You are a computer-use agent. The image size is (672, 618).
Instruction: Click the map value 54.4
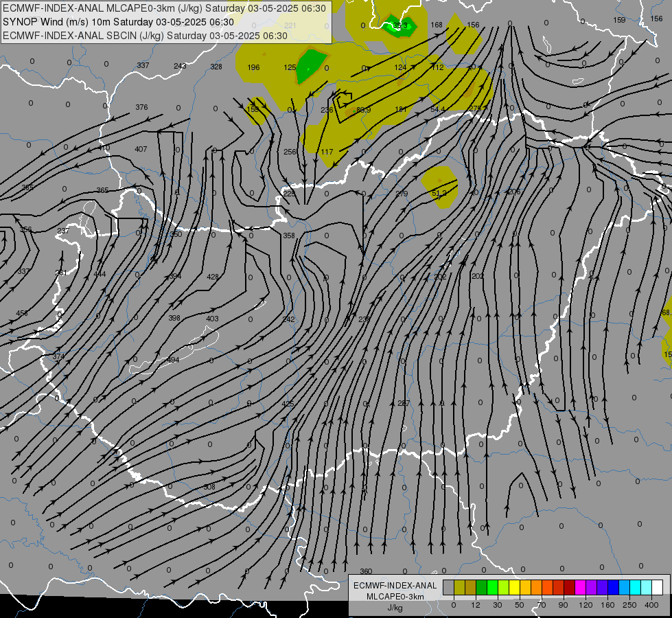tap(437, 109)
